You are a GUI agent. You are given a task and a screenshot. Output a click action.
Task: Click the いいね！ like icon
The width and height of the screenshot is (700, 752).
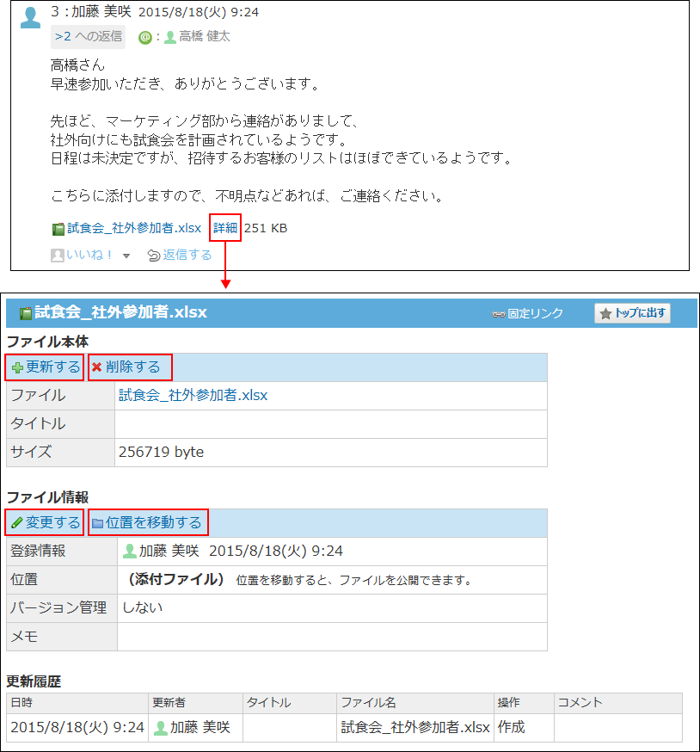[x=58, y=256]
